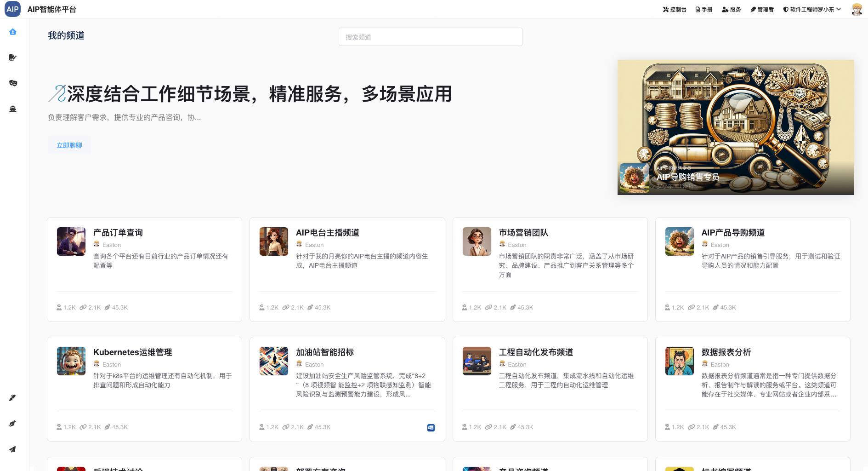Open 管理者 in top navigation

coord(762,9)
